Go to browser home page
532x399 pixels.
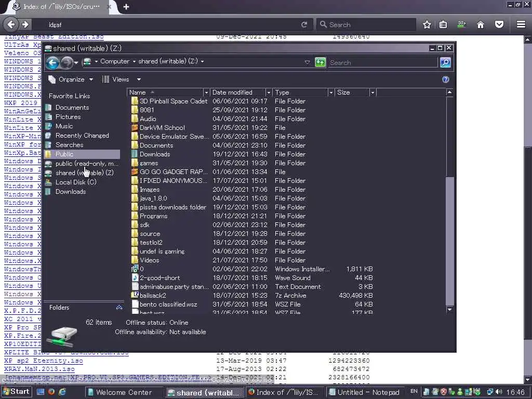pos(481,25)
